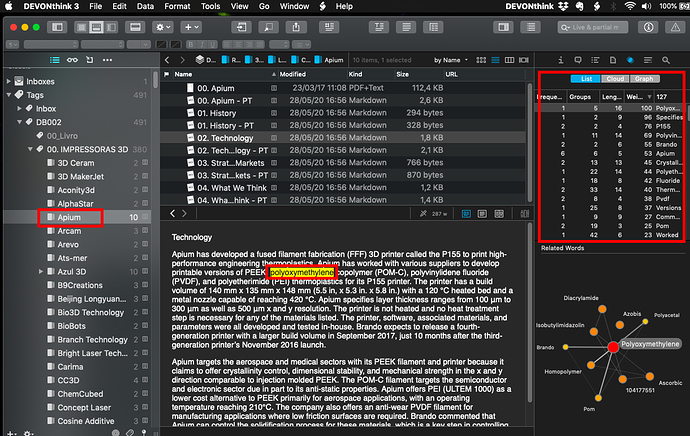690x436 pixels.
Task: Select the Crystall... word row in concordance
Action: tap(612, 162)
